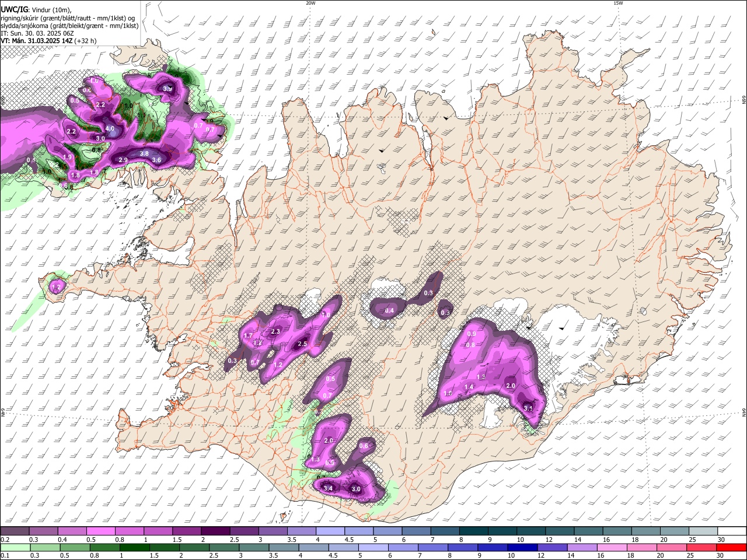Click the 1.9 precipitation value label
747x560 pixels.
(x=67, y=157)
